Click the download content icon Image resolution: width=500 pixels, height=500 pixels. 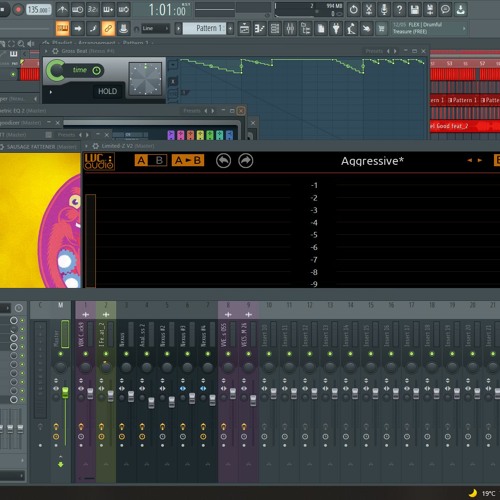(x=461, y=10)
